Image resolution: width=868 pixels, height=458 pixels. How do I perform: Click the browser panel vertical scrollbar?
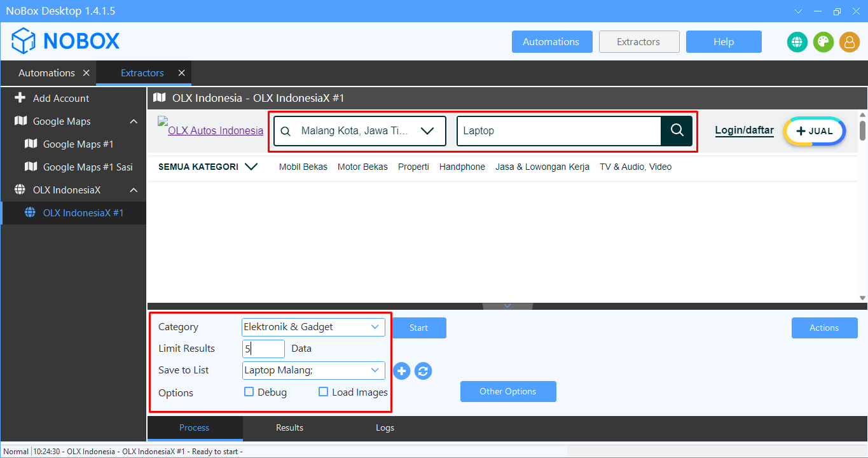(x=862, y=204)
